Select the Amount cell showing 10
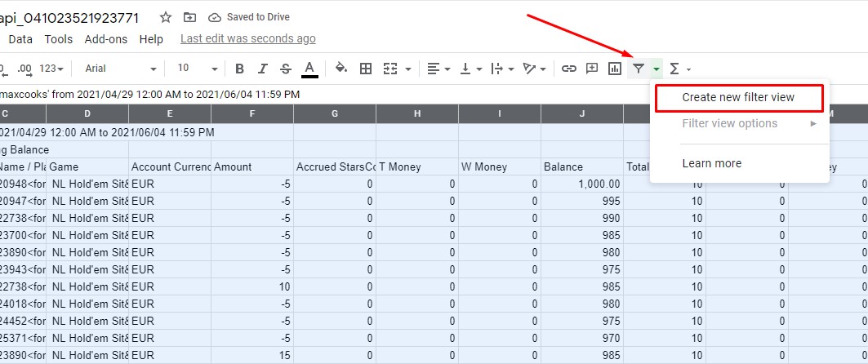The width and height of the screenshot is (868, 364). pos(252,287)
